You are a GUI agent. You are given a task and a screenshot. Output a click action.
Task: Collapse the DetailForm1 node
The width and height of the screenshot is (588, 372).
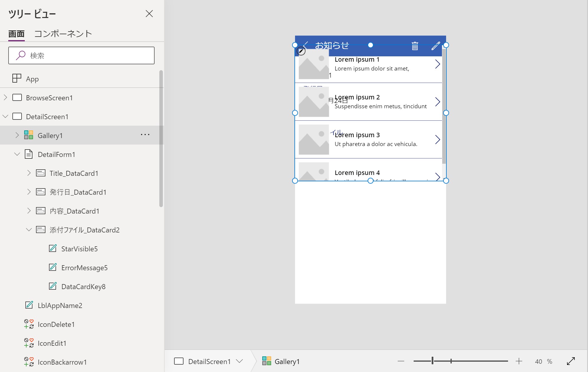click(x=17, y=154)
